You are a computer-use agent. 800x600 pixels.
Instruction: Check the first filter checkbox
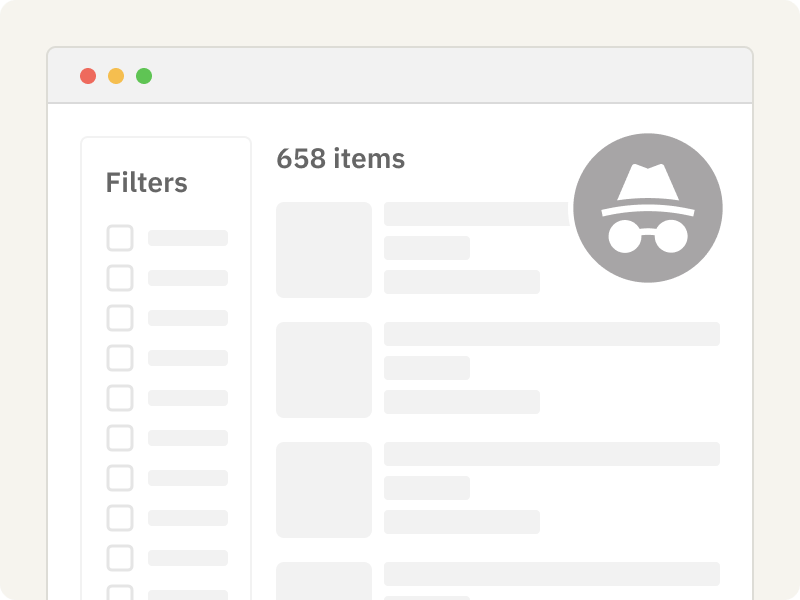click(x=120, y=238)
